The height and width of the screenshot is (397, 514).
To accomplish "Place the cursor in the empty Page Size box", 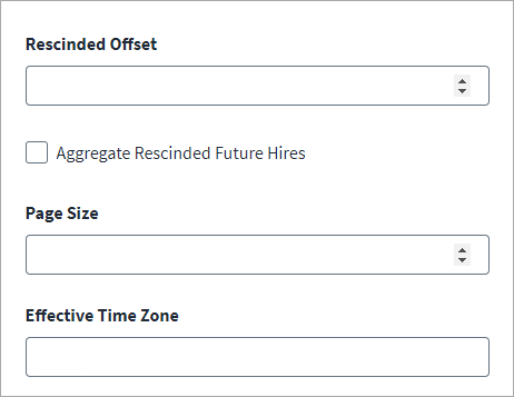I will tap(257, 255).
